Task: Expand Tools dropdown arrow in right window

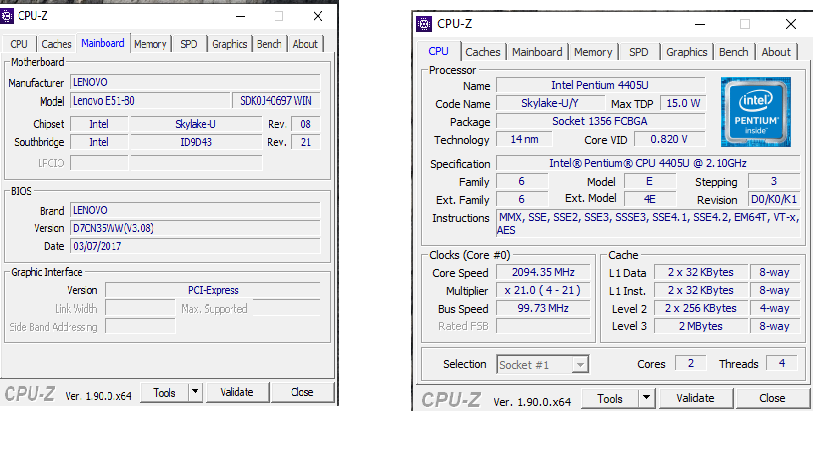Action: (x=647, y=398)
